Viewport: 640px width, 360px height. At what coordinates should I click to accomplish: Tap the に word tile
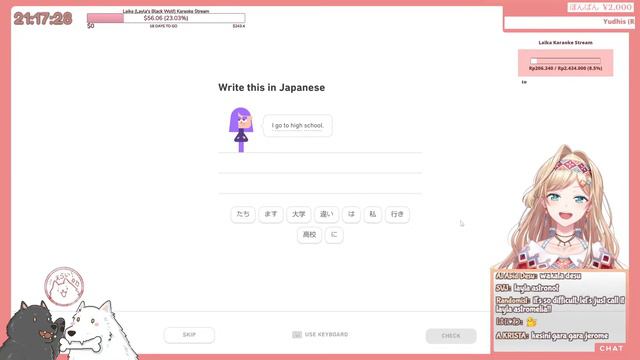[x=334, y=235]
